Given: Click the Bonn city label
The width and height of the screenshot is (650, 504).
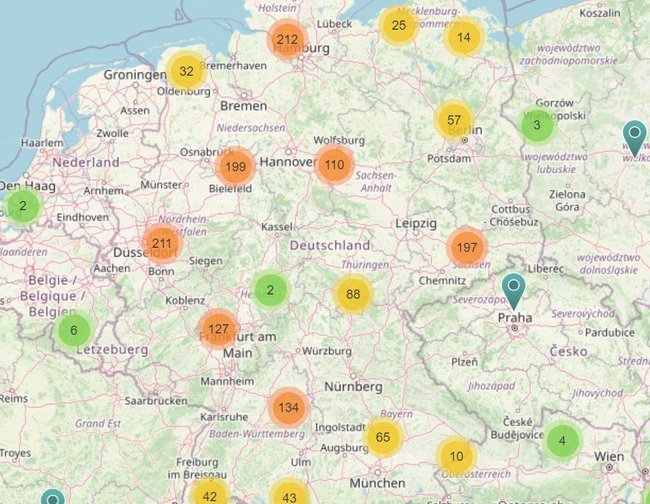Looking at the screenshot, I should point(161,271).
